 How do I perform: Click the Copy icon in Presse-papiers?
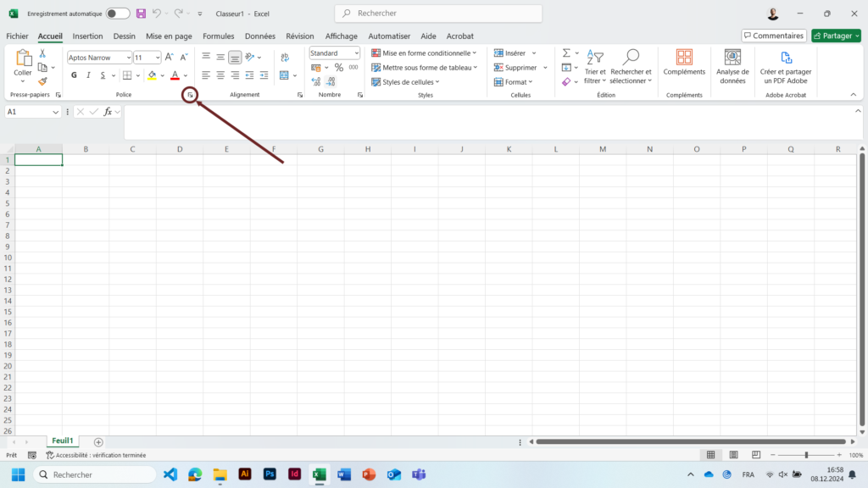[42, 68]
